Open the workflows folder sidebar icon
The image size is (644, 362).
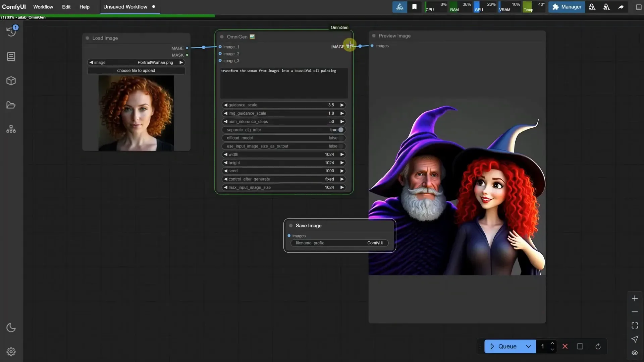coord(11,105)
